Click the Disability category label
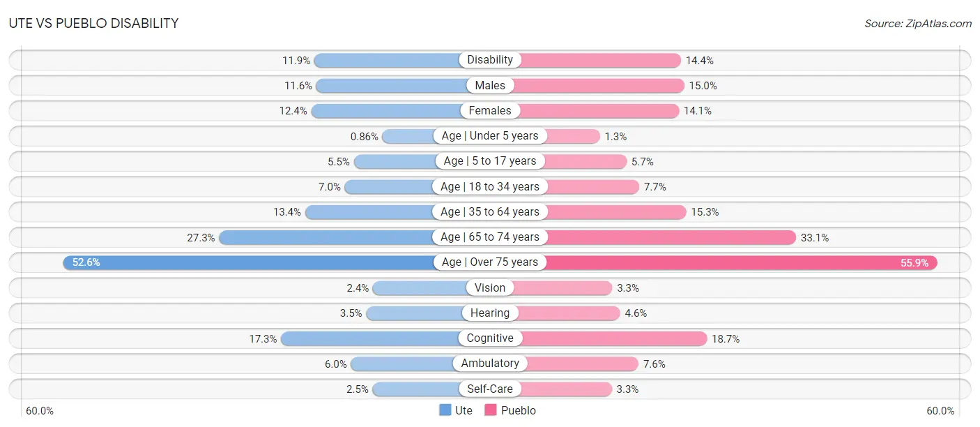The height and width of the screenshot is (427, 980). (490, 60)
